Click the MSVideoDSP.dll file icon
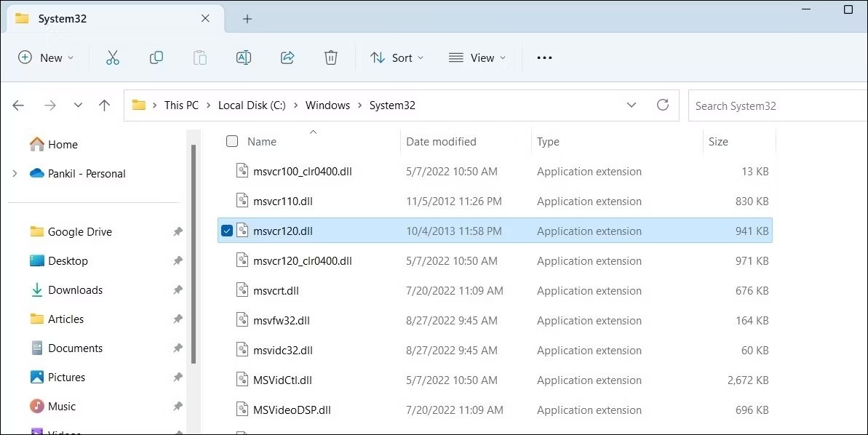The image size is (868, 435). pyautogui.click(x=242, y=410)
